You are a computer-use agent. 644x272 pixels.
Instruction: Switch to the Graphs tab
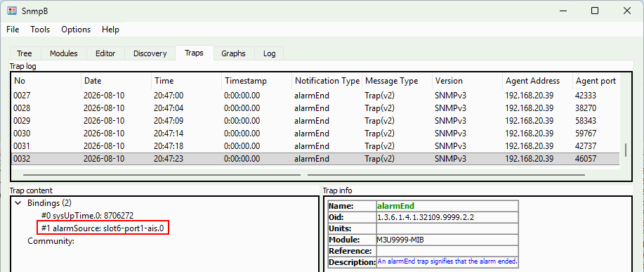coord(233,53)
